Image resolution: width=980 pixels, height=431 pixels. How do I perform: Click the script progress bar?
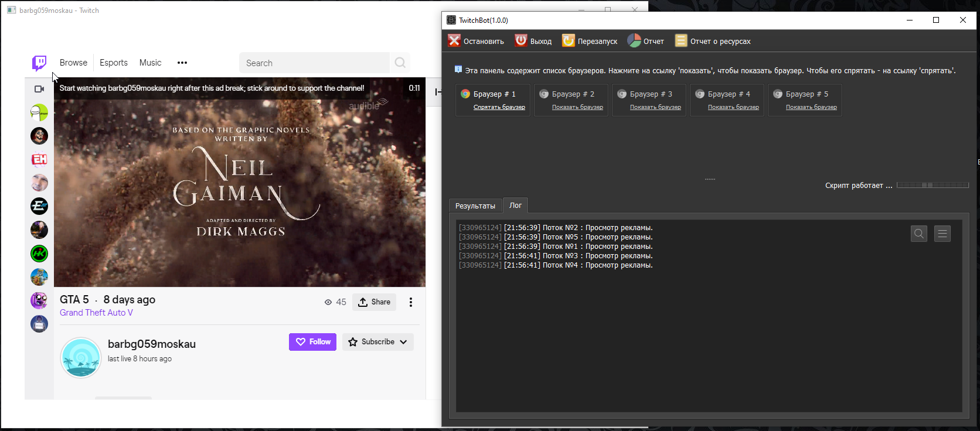[x=932, y=185]
